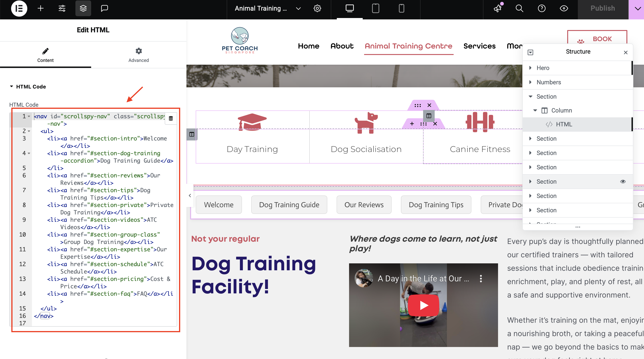Click the section add plus handle
The height and width of the screenshot is (359, 644).
[x=412, y=124]
